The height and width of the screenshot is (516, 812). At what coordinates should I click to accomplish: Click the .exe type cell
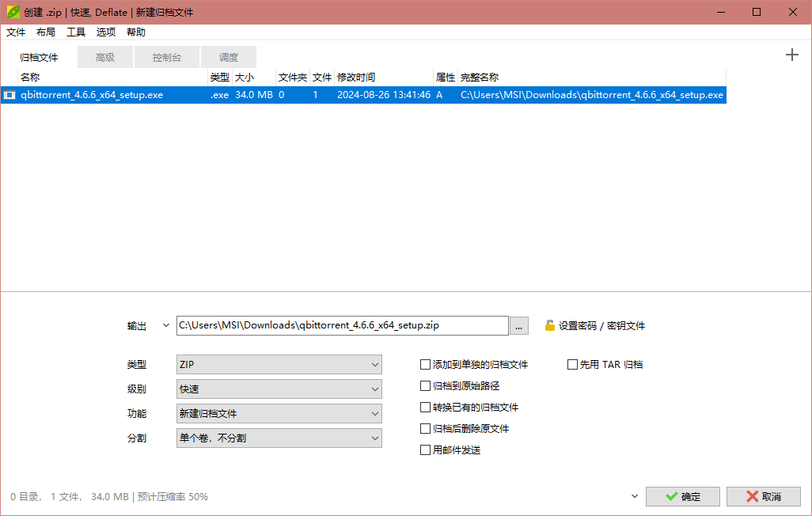coord(219,95)
